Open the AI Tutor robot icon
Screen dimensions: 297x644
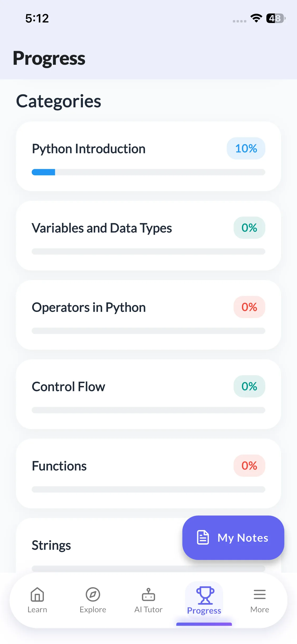[148, 595]
